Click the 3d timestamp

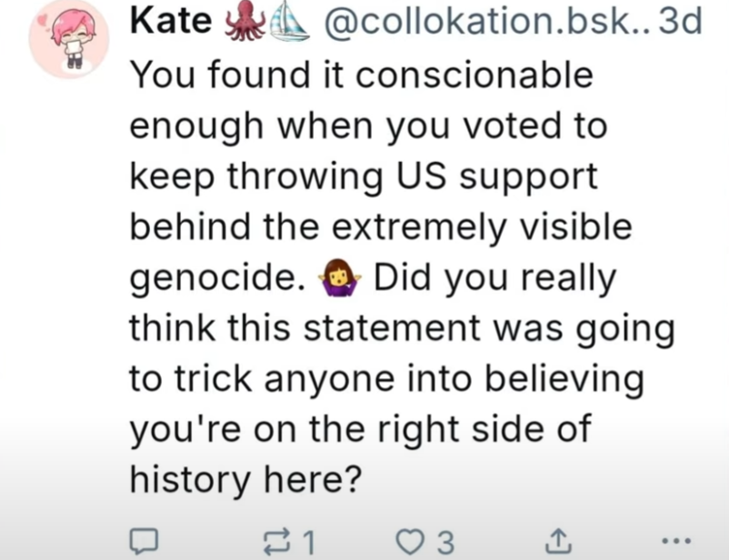(x=680, y=22)
